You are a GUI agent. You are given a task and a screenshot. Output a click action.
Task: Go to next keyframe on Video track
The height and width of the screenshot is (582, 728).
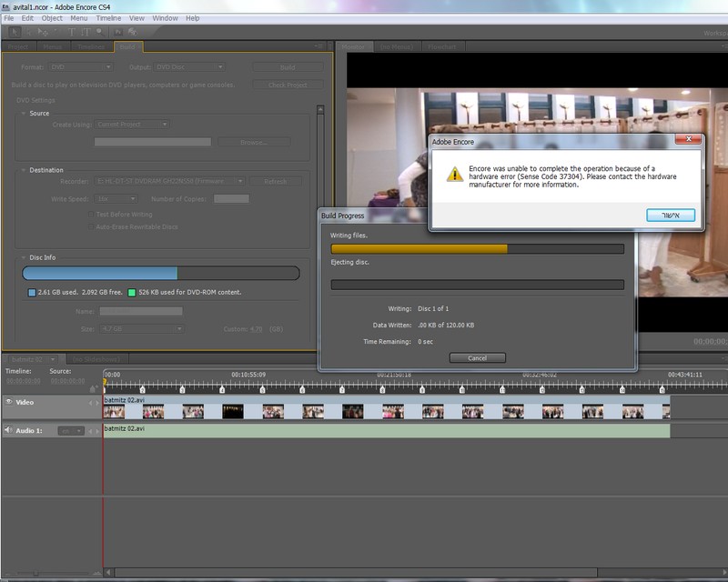click(x=97, y=403)
